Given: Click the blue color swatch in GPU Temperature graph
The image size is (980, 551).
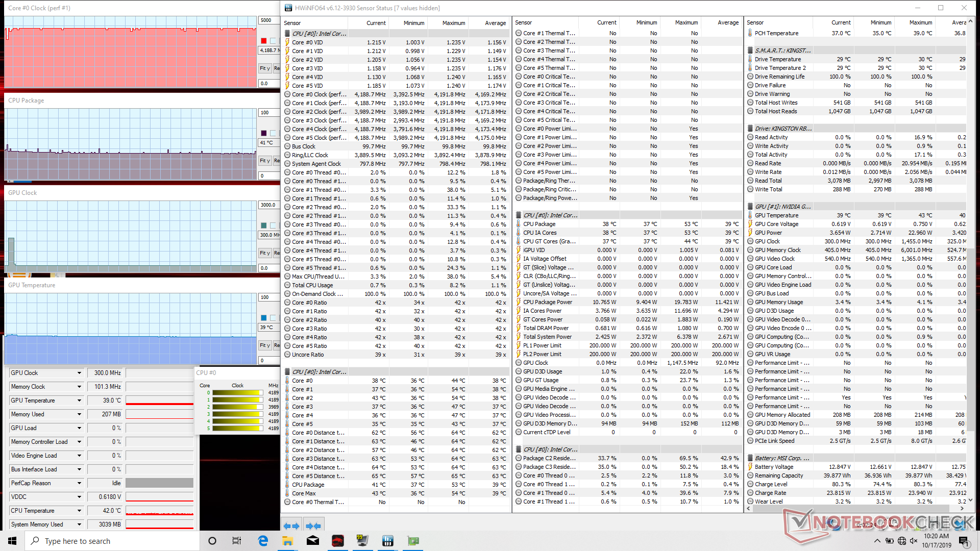Looking at the screenshot, I should coord(264,318).
